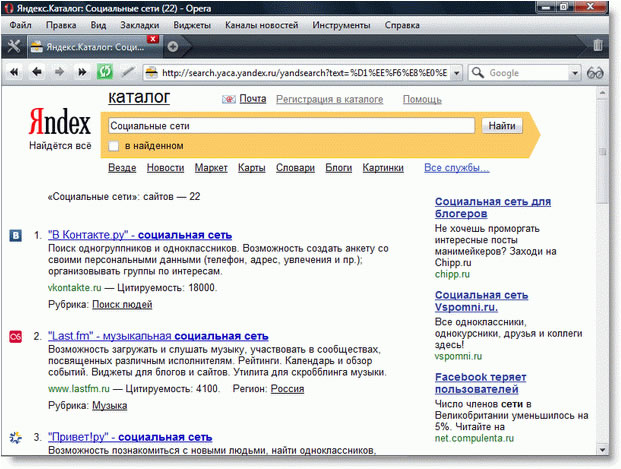
Task: Expand the Google search engine dropdown
Action: click(575, 73)
